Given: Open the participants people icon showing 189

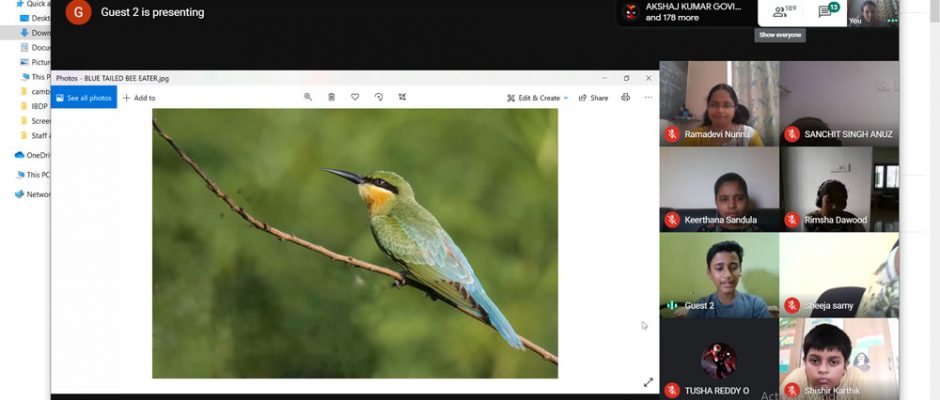Looking at the screenshot, I should coord(785,11).
